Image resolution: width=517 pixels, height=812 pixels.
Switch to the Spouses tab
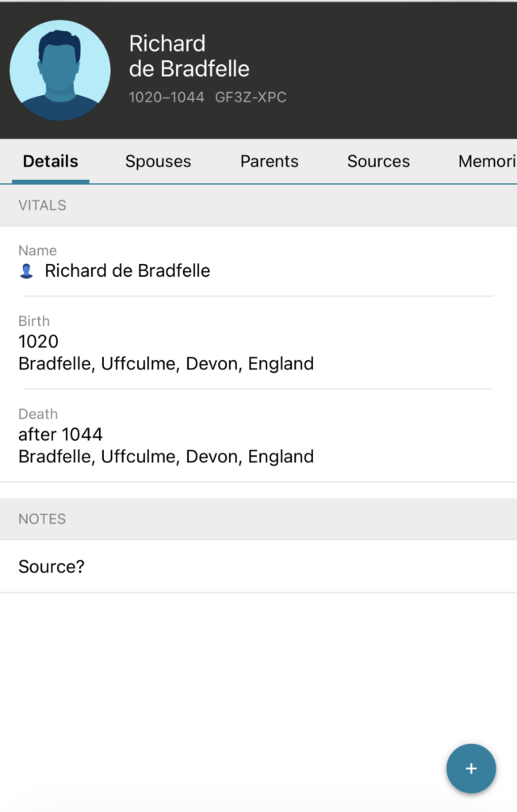click(x=158, y=161)
